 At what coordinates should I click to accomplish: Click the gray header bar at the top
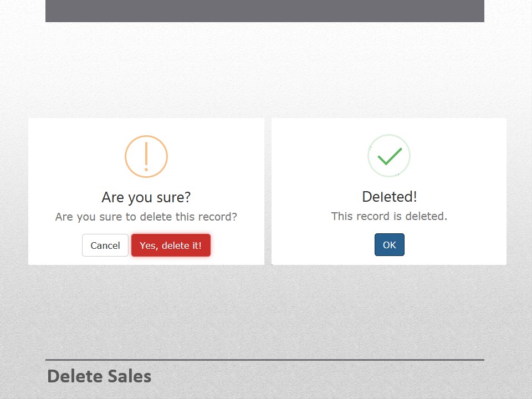tap(264, 10)
